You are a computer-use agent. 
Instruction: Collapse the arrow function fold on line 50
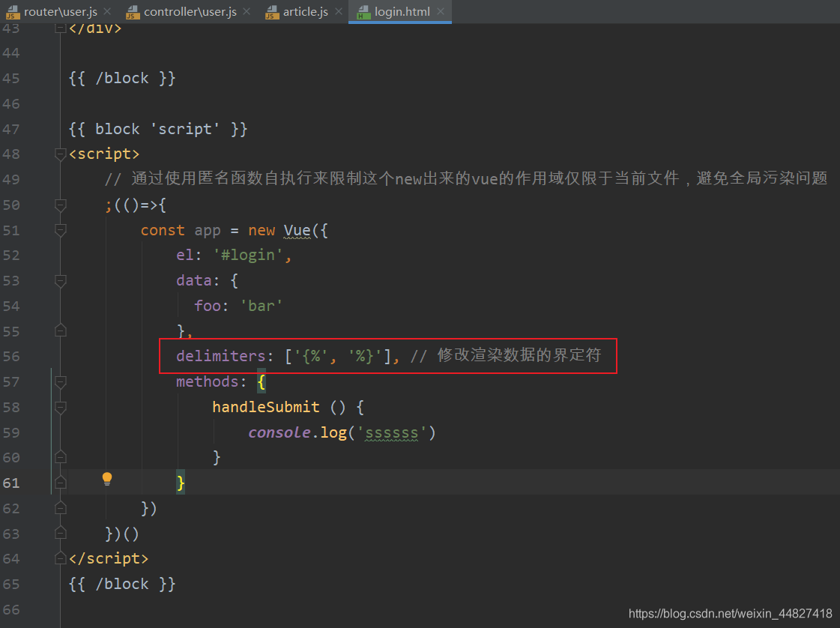click(x=61, y=205)
